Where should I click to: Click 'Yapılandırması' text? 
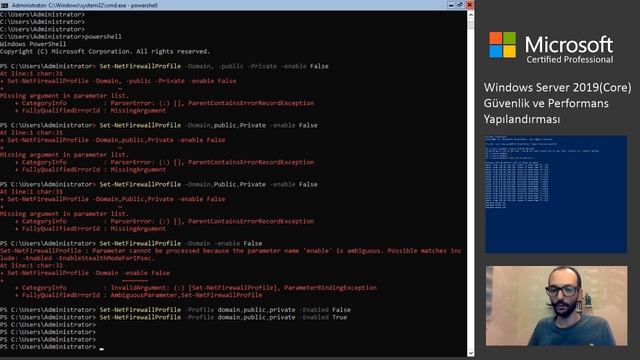pyautogui.click(x=522, y=119)
